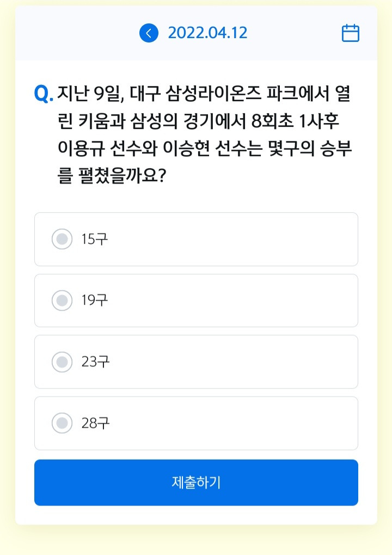
Task: Choose the answer text 15구
Action: [x=95, y=239]
